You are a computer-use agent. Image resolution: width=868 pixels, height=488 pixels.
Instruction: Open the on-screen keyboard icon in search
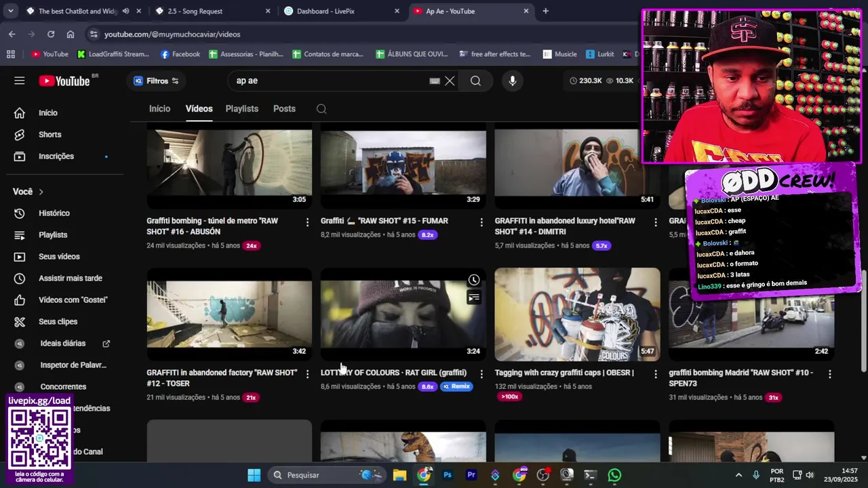point(435,81)
